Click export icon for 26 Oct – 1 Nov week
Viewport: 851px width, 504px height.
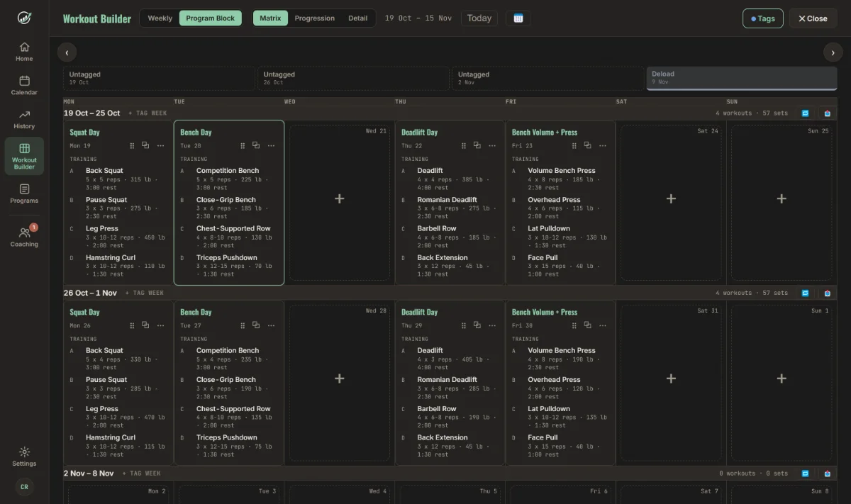[827, 293]
